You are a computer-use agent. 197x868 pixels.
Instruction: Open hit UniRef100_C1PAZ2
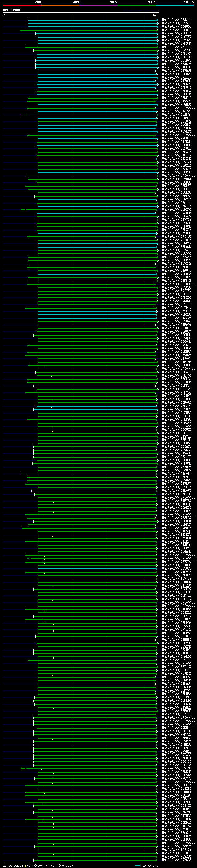coord(176,30)
